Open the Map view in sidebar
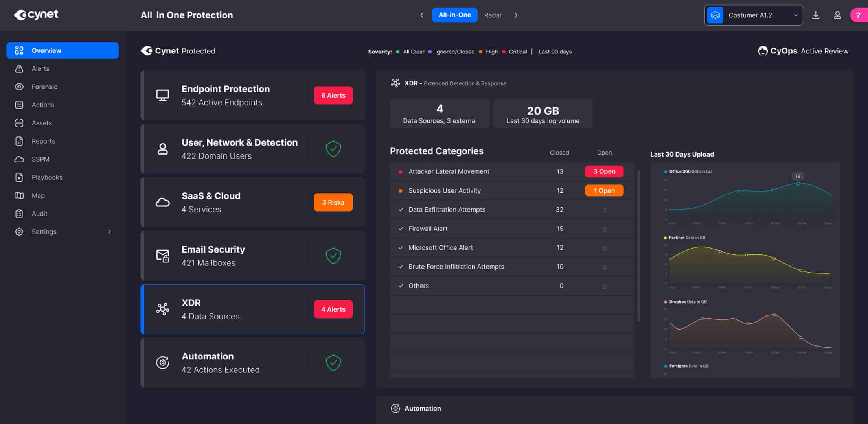The height and width of the screenshot is (424, 868). (x=38, y=195)
